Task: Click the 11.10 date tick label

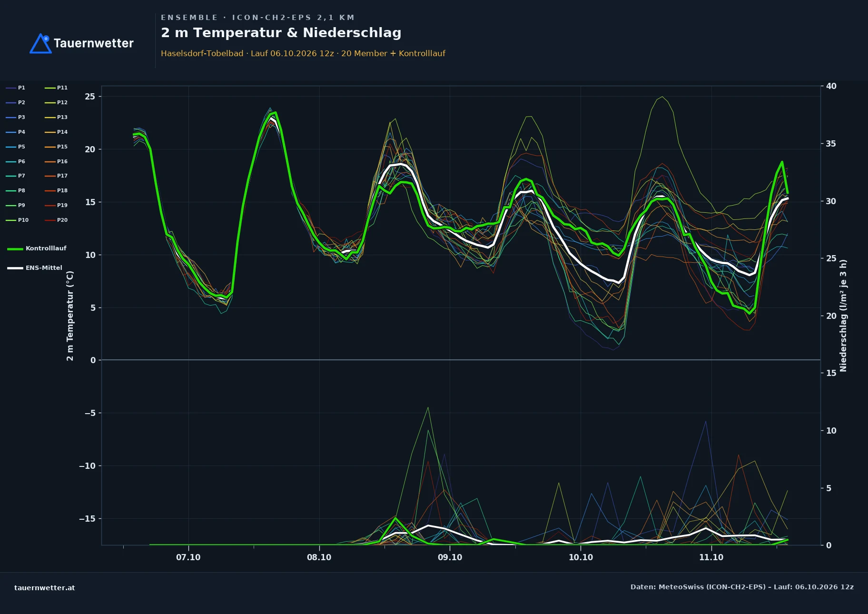Action: coord(711,557)
